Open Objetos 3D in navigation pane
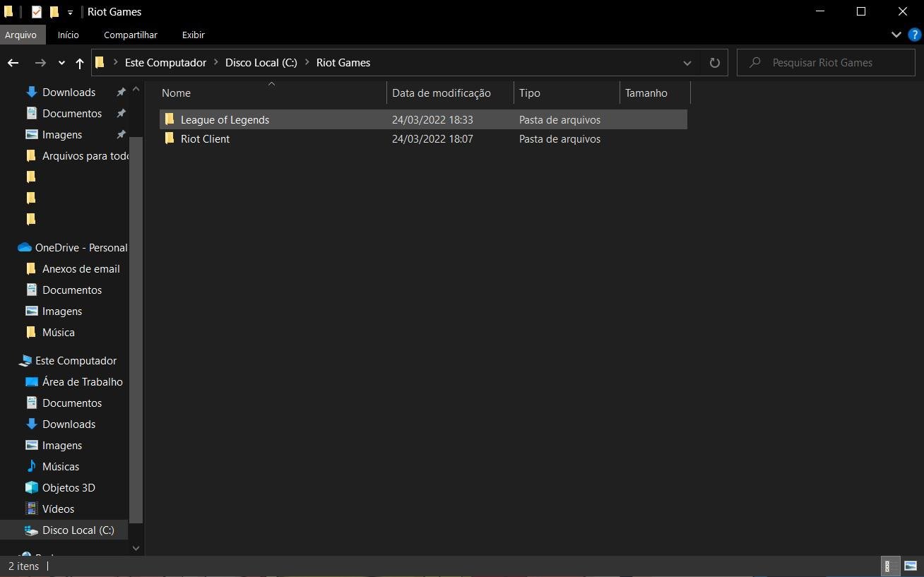Screen dimensions: 924x577 pos(69,488)
